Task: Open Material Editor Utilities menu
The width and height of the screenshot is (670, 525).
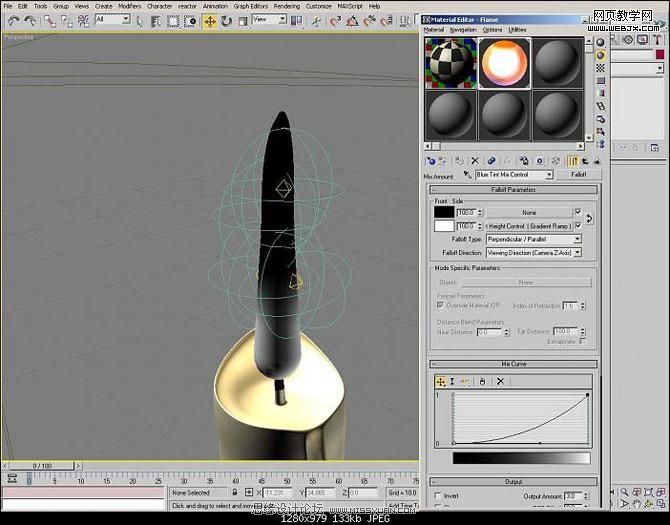Action: click(x=517, y=30)
